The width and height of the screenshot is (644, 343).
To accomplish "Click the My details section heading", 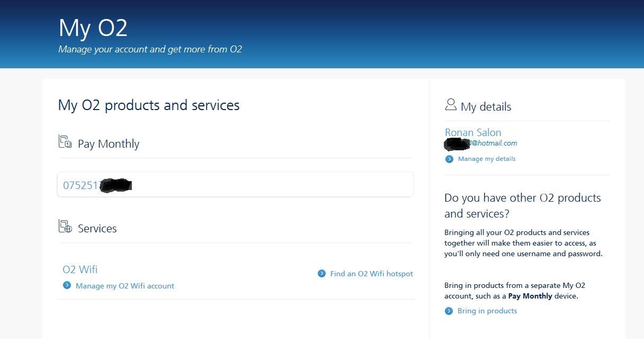I will [486, 106].
